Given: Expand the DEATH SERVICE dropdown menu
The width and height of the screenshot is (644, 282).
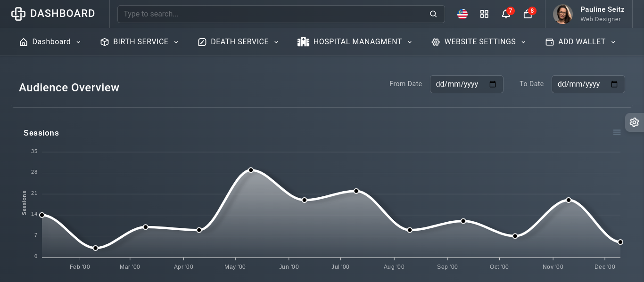Looking at the screenshot, I should coord(239,42).
